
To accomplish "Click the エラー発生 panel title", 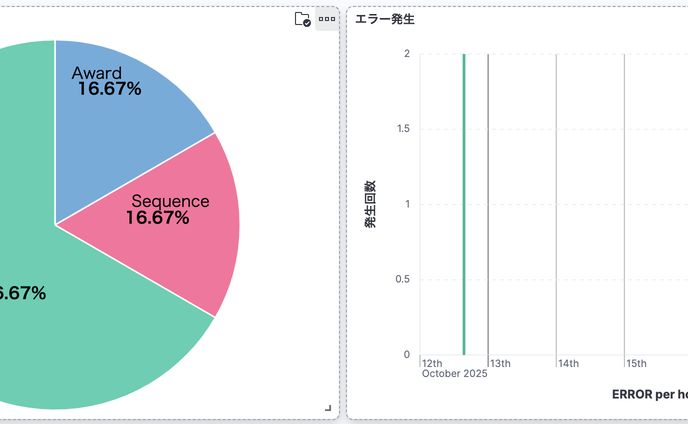I will coord(385,19).
